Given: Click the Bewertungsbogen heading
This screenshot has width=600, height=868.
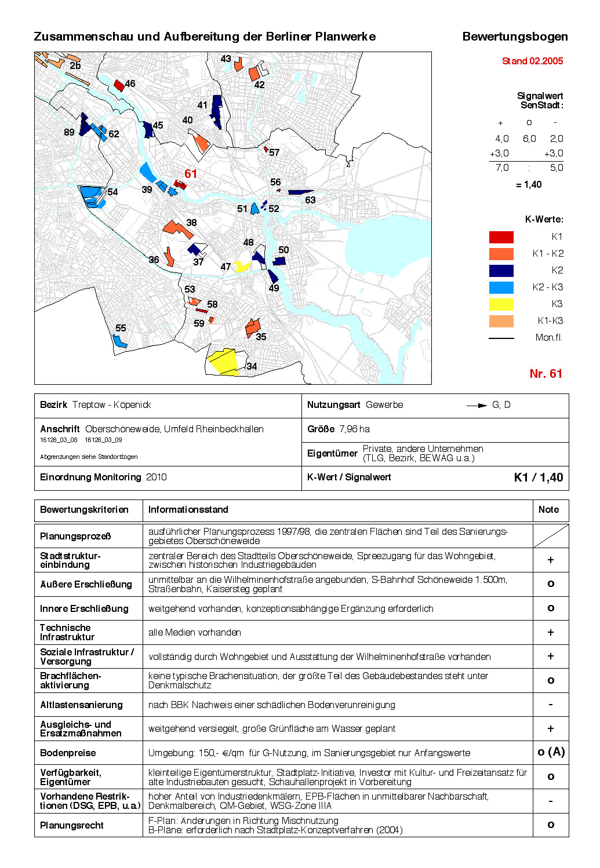Looking at the screenshot, I should (515, 37).
